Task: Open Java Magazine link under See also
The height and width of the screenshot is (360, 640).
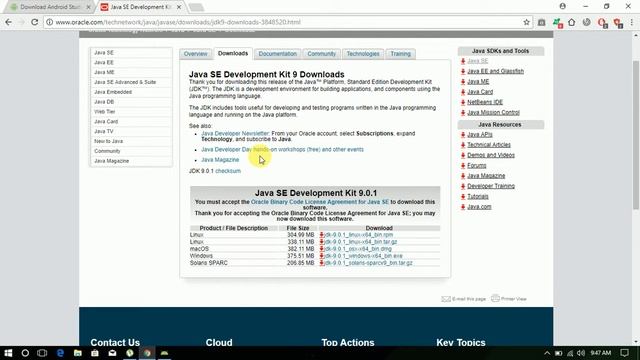Action: pos(220,160)
